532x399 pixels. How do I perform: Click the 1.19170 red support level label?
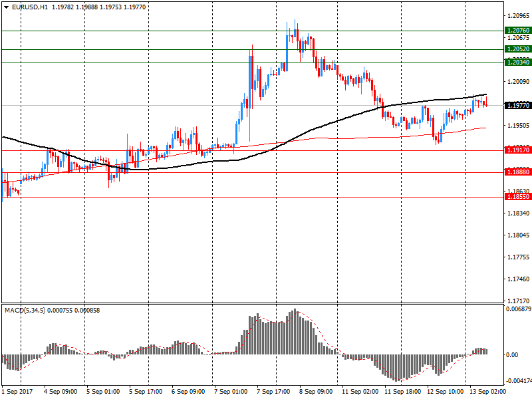point(518,150)
